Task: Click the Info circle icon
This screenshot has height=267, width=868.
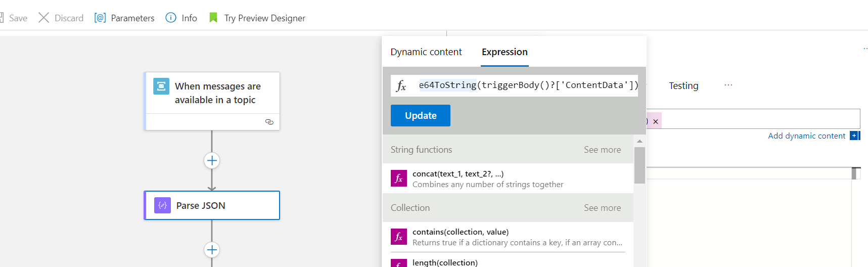Action: coord(171,18)
